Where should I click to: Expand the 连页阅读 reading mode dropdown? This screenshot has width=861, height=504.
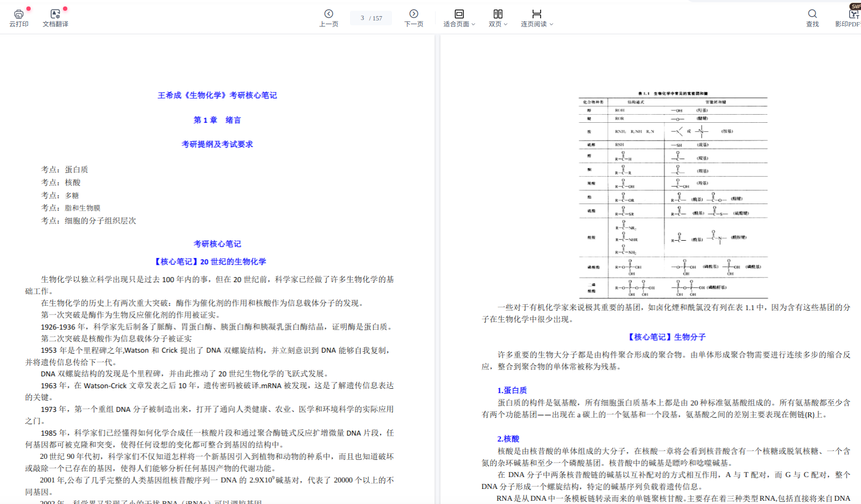pos(536,18)
